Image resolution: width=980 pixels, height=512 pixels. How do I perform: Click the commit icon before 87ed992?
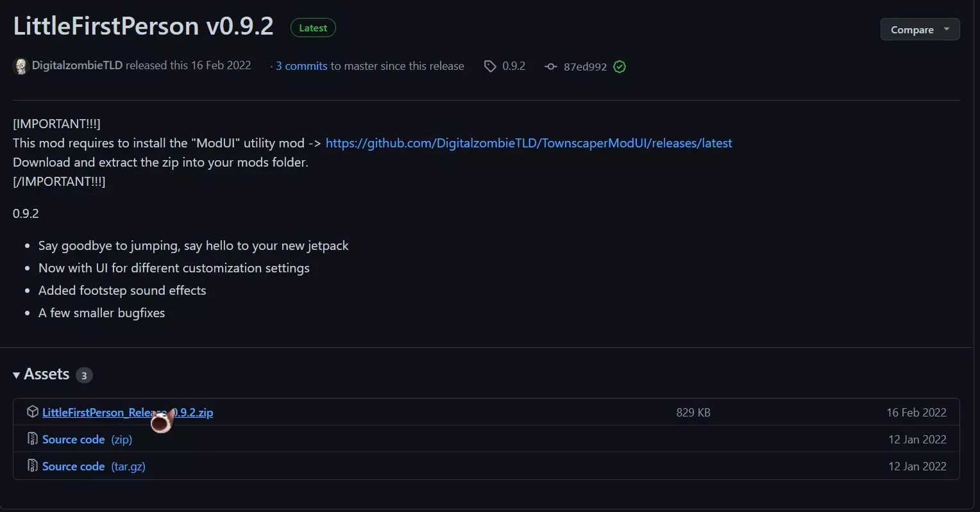[x=550, y=67]
